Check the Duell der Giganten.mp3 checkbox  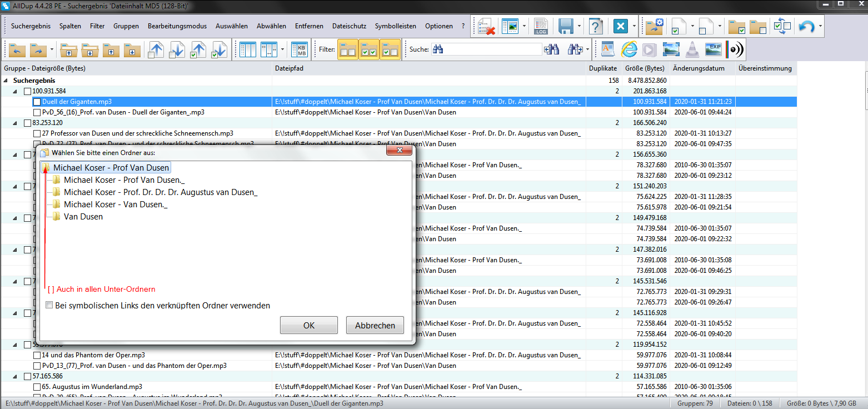pyautogui.click(x=37, y=102)
